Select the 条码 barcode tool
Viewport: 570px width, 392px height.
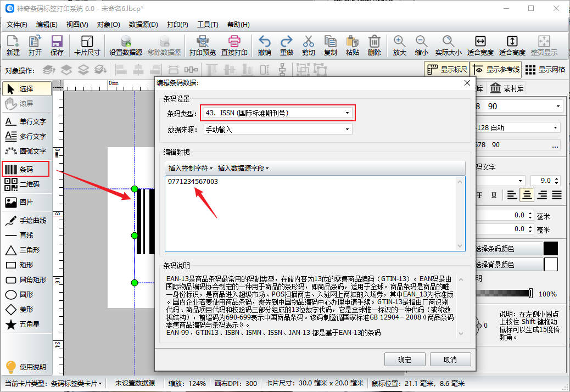[x=26, y=169]
